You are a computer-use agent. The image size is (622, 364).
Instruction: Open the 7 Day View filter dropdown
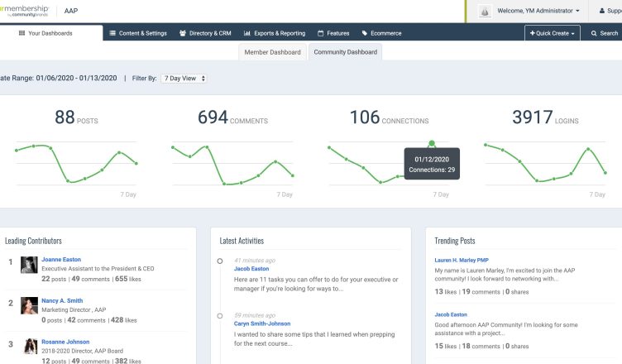click(x=183, y=78)
